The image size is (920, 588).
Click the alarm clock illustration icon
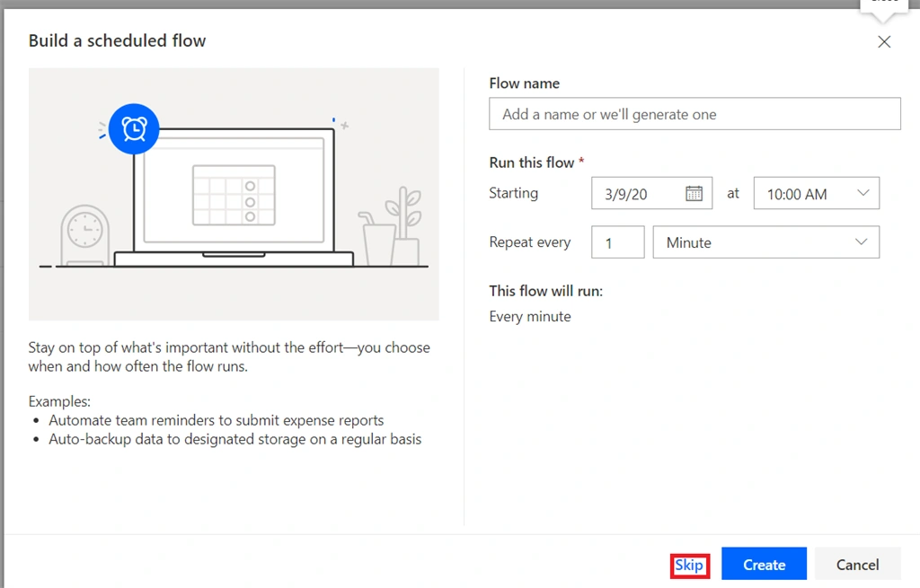coord(134,129)
